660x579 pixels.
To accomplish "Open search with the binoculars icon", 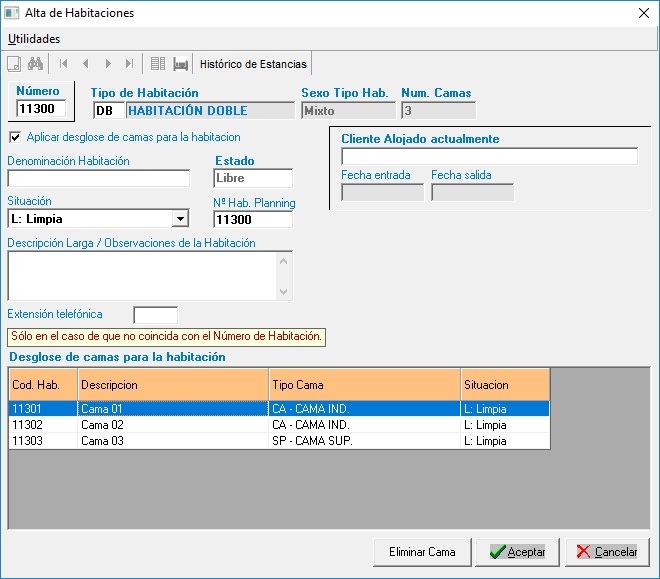I will 35,64.
